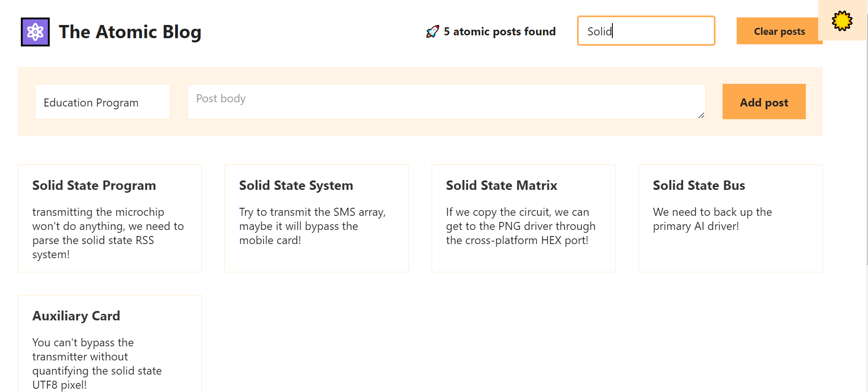This screenshot has height=392, width=868.
Task: Select the Solid State Program post title
Action: (x=94, y=186)
